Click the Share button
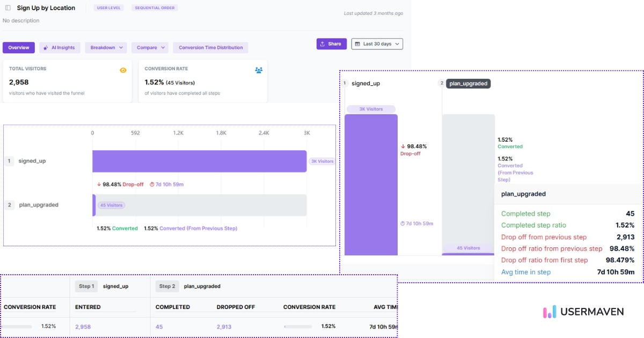Viewport: 644px width, 338px height. click(x=330, y=44)
